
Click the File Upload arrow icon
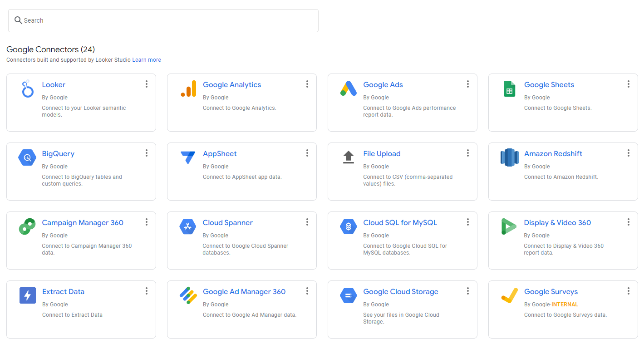pos(349,157)
